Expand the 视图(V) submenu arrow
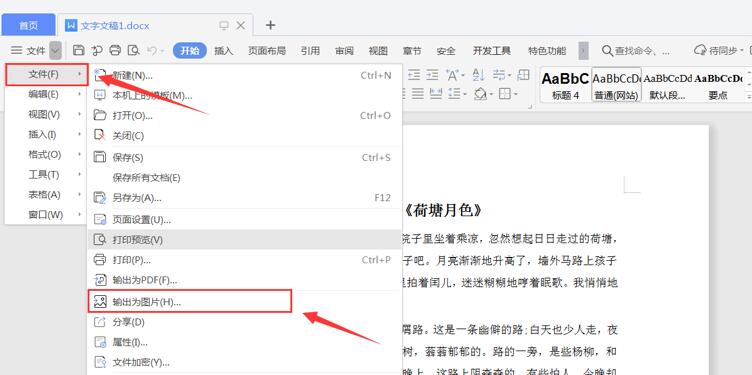 79,115
